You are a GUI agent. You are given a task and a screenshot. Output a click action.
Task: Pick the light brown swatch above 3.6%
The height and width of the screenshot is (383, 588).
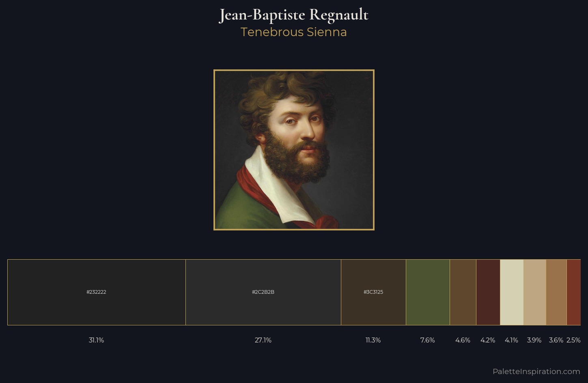coord(556,292)
